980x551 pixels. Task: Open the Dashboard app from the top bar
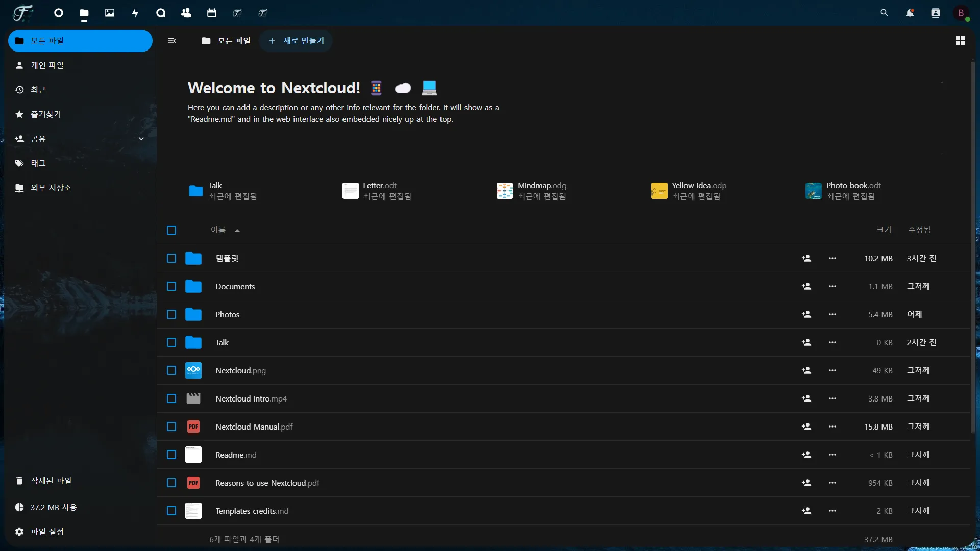pos(58,13)
